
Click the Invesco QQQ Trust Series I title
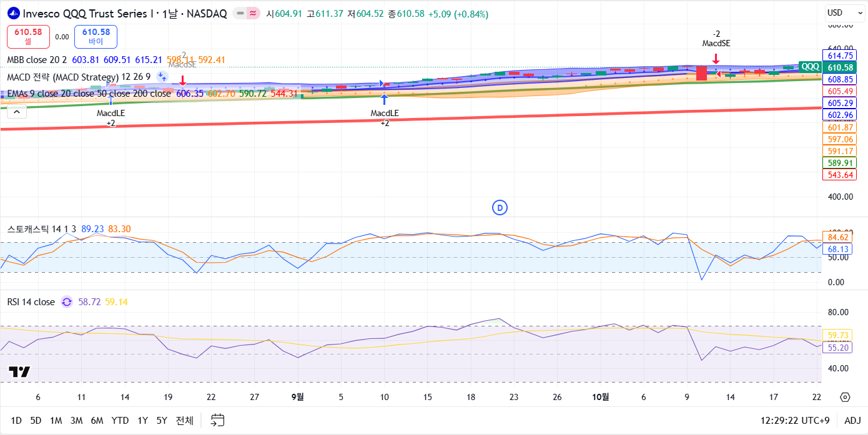(125, 14)
